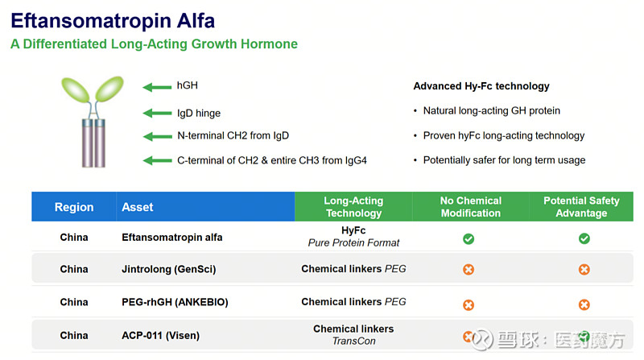The image size is (644, 360).
Task: Click PEG-rhGH's No Chemical Modification orange X
Action: pos(469,304)
